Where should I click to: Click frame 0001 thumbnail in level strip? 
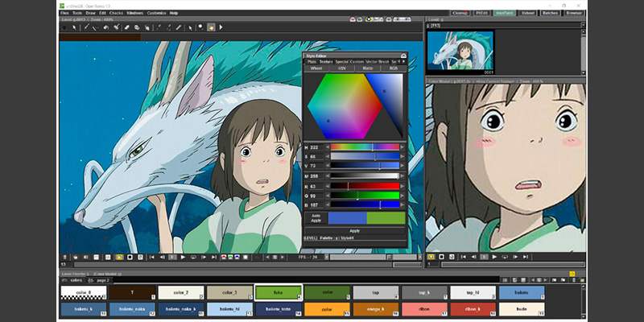[460, 51]
